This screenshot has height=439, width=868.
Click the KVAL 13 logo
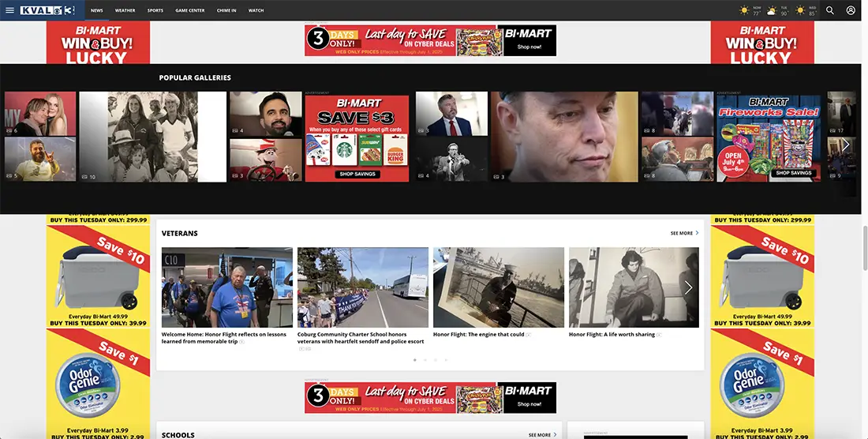click(47, 10)
